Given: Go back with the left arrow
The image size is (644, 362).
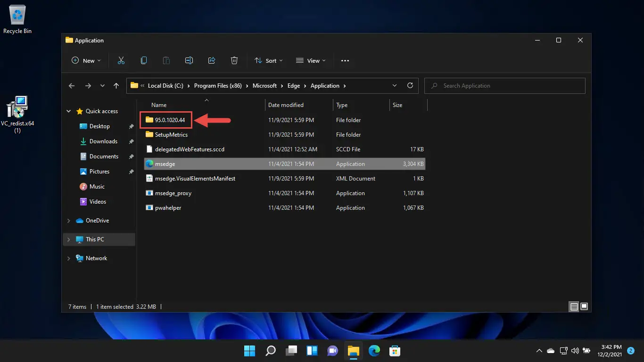Looking at the screenshot, I should click(x=72, y=86).
